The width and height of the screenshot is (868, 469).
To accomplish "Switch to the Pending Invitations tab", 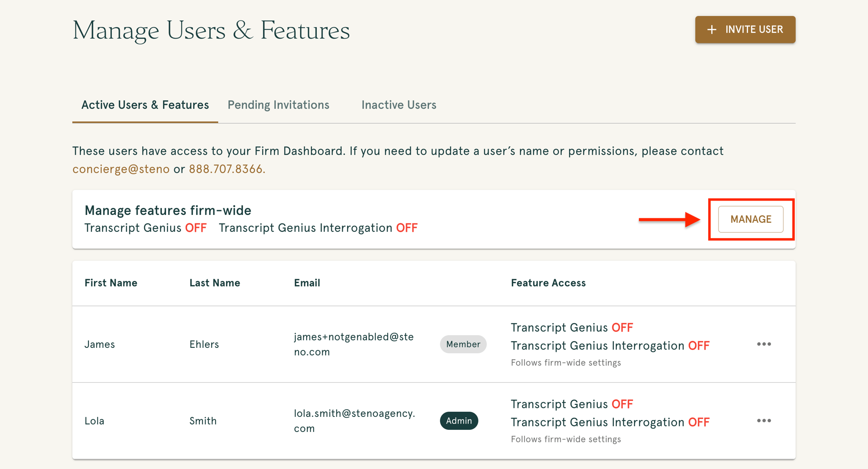I will (278, 105).
